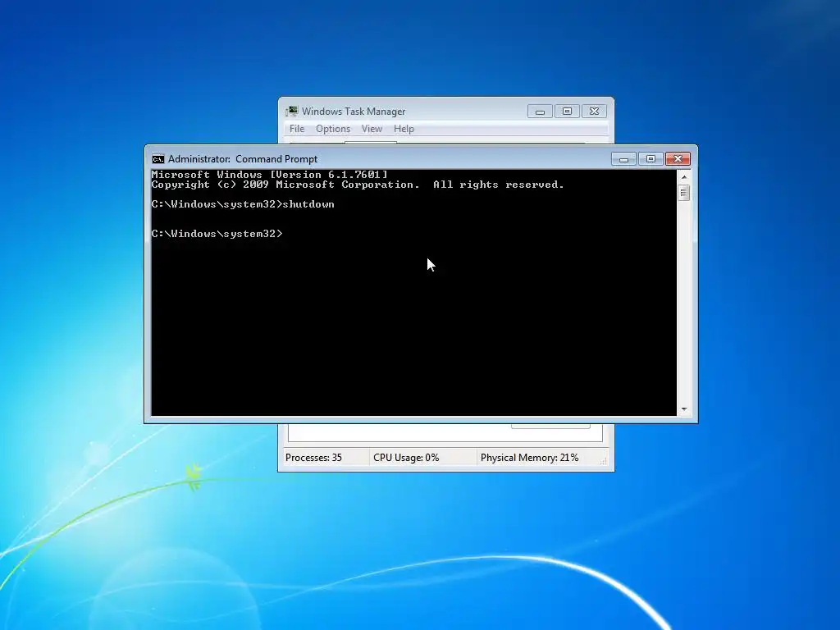Viewport: 840px width, 630px height.
Task: Open the Options menu in Task Manager
Action: 333,129
